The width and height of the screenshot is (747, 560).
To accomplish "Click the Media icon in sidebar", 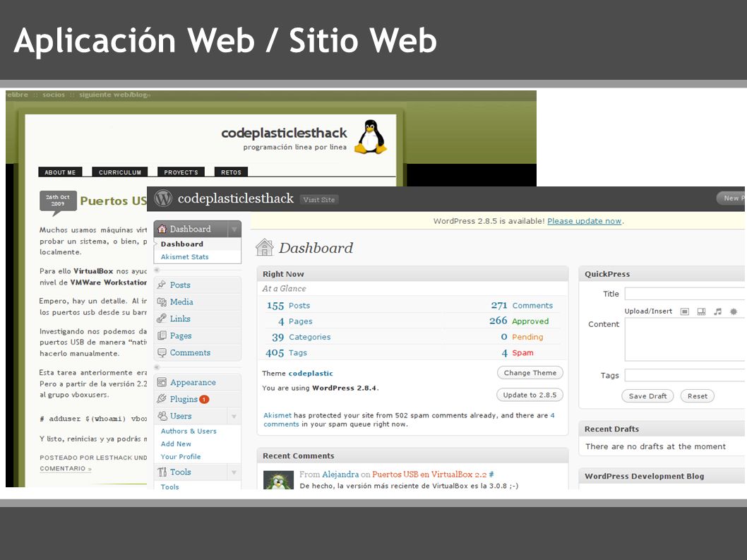I will tap(162, 302).
